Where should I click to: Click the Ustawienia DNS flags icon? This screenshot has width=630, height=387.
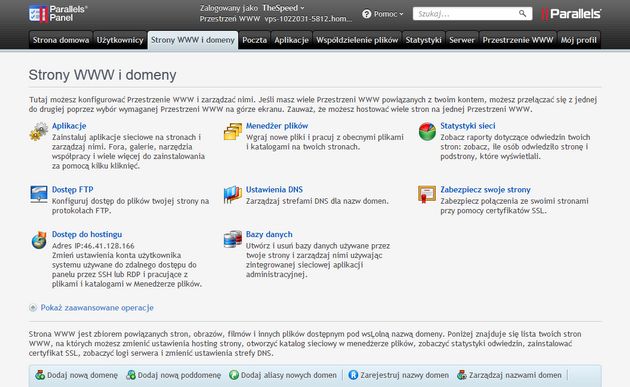[x=233, y=195]
